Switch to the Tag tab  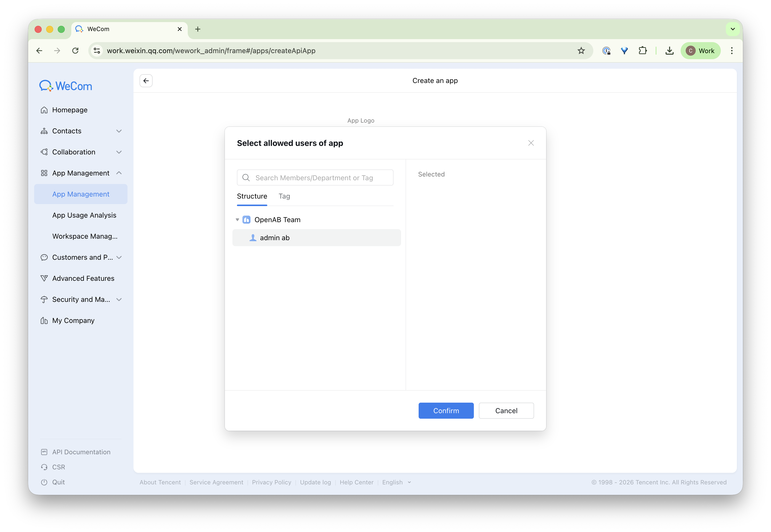[x=284, y=196]
